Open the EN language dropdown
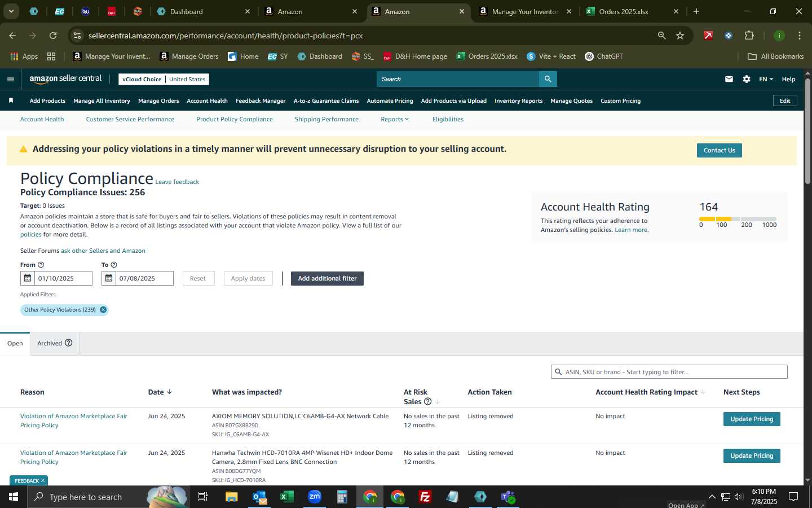The image size is (812, 508). coord(766,79)
